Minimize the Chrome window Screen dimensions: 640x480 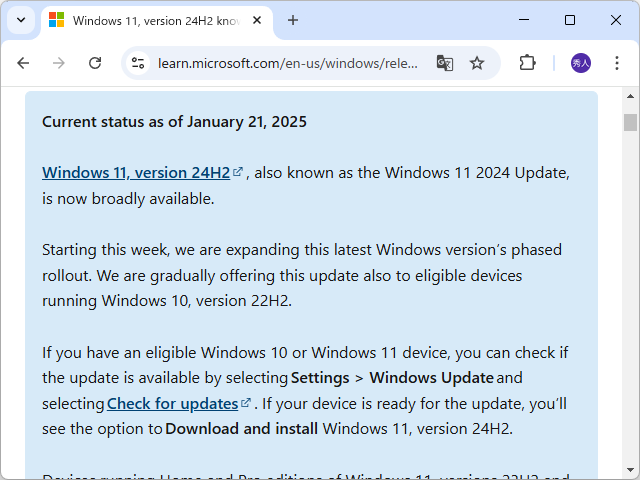coord(524,20)
